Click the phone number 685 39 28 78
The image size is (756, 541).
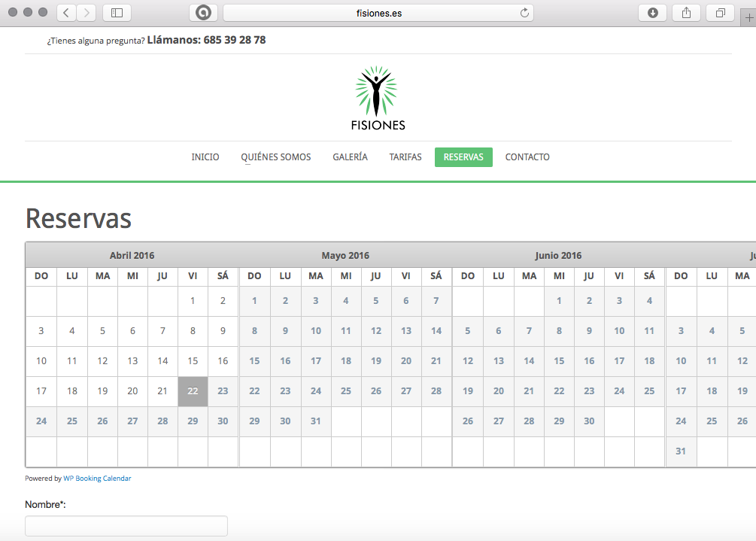coord(234,40)
